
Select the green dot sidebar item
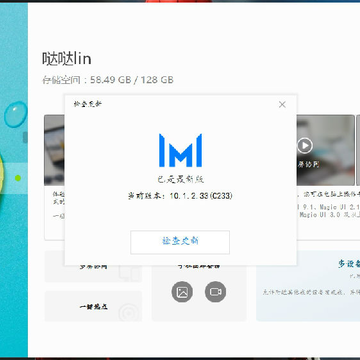point(18,178)
